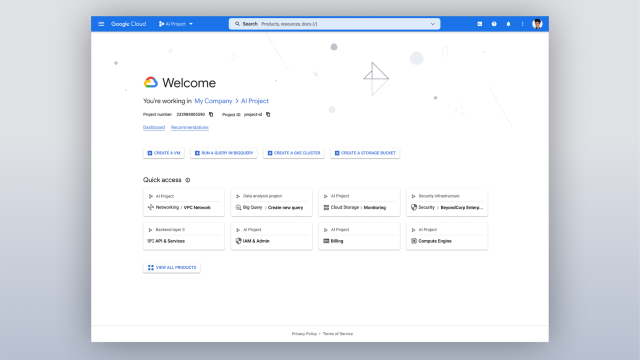Click the user profile avatar
Viewport: 640px width, 360px height.
click(x=537, y=24)
